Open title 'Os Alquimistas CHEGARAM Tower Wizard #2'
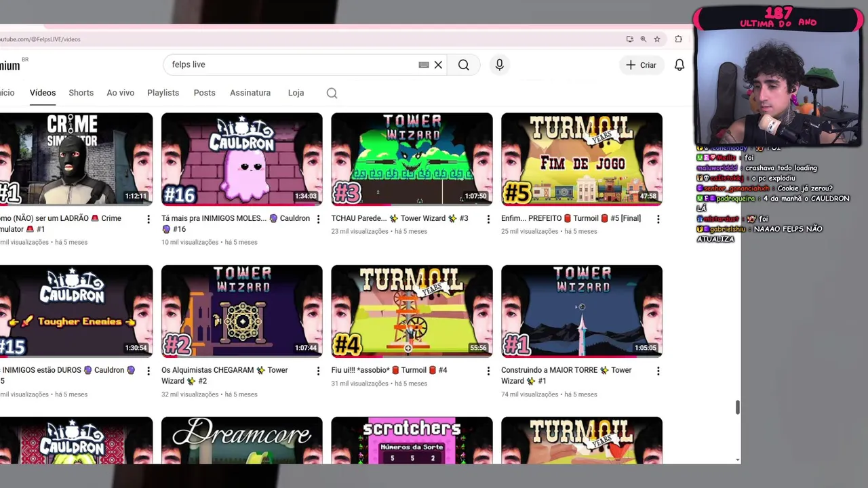868x488 pixels. (224, 375)
